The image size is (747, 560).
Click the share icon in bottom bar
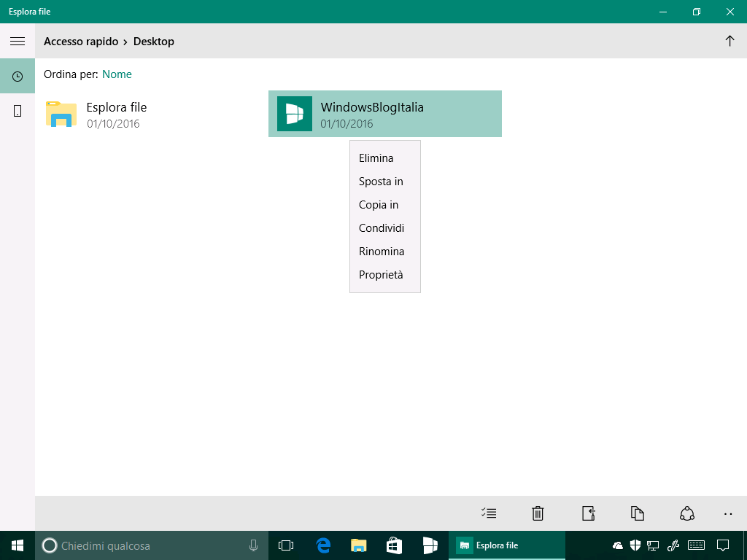click(x=687, y=513)
